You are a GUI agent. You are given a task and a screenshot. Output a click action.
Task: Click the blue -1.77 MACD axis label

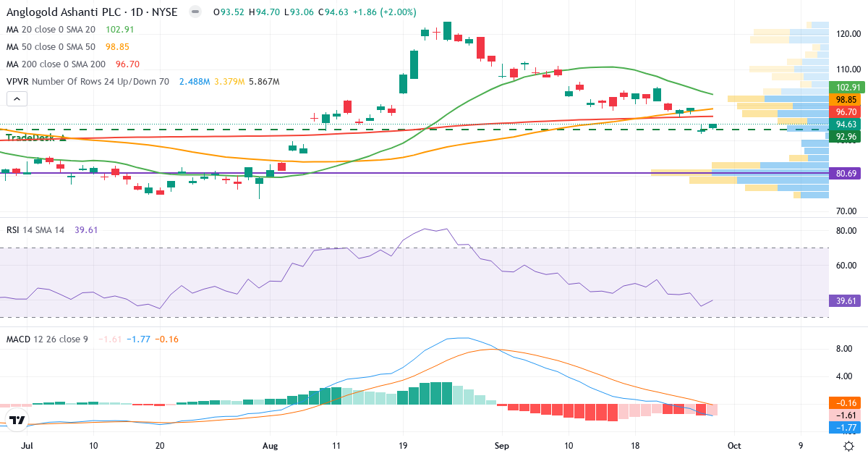(846, 427)
